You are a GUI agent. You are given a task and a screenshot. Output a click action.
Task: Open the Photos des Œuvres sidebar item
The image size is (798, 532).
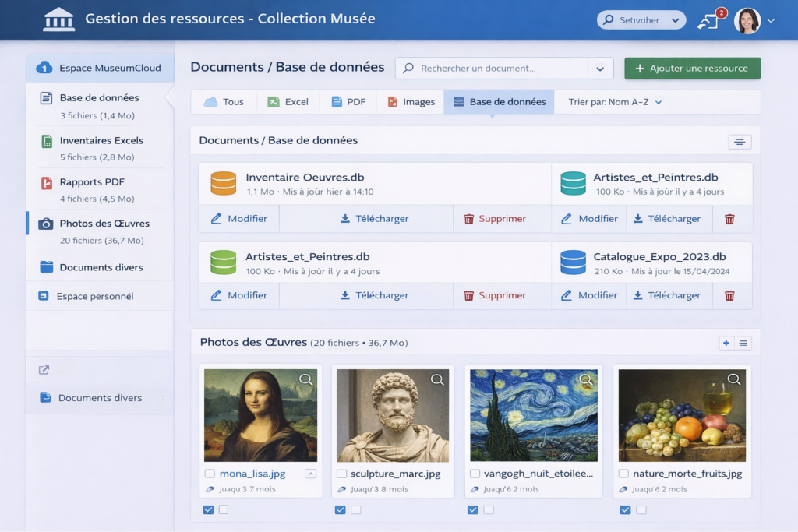point(104,224)
